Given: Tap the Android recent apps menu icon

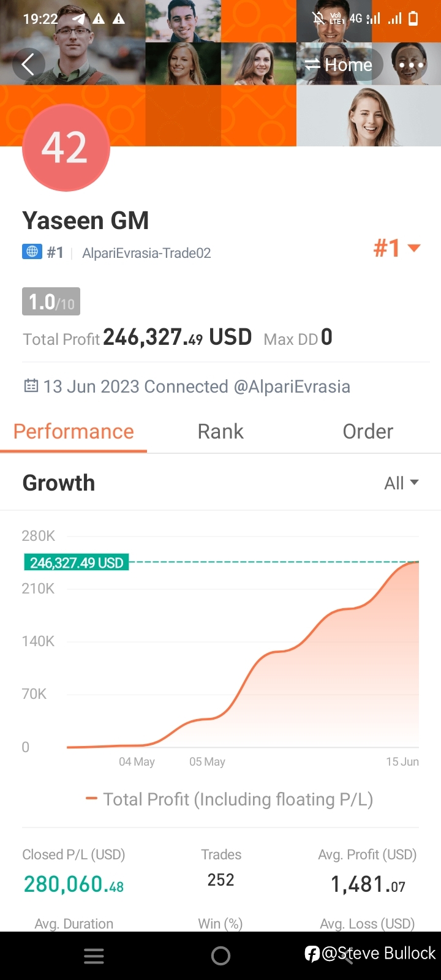Looking at the screenshot, I should point(94,956).
